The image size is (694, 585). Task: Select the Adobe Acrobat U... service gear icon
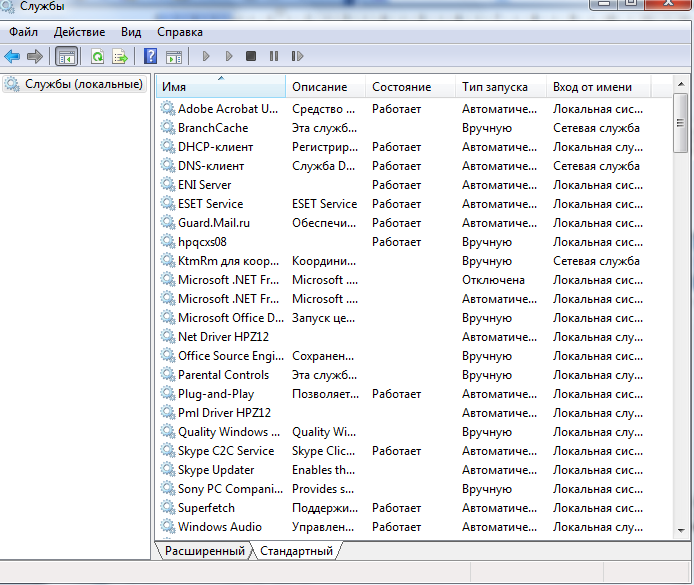(x=168, y=108)
